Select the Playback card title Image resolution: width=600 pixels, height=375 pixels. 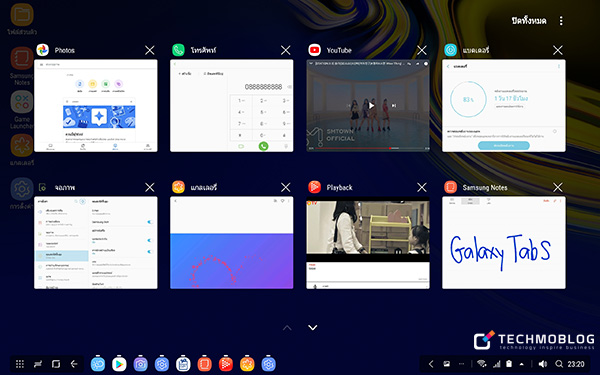pyautogui.click(x=339, y=187)
